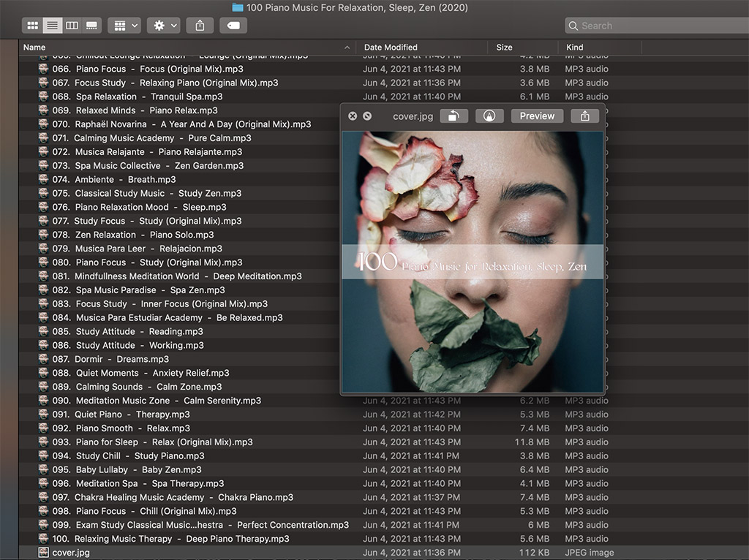Toggle the Name sort direction arrow
This screenshot has width=749, height=560.
(x=347, y=48)
